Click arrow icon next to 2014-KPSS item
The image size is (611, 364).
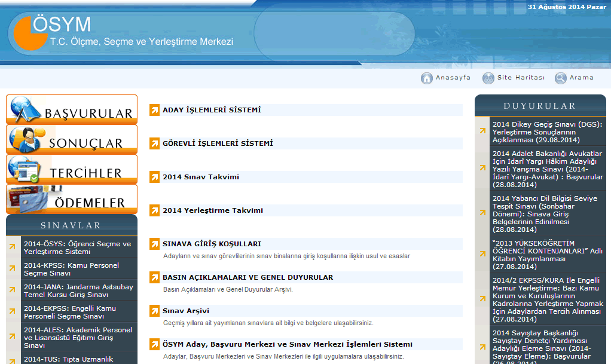coord(12,268)
